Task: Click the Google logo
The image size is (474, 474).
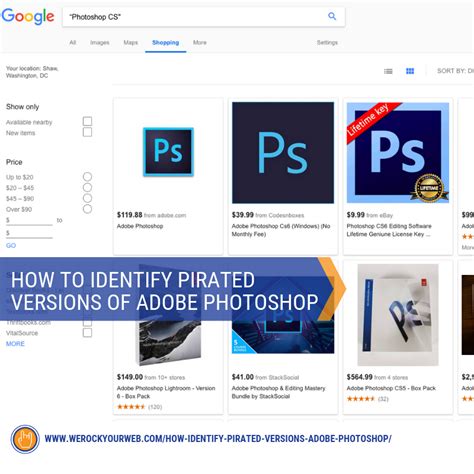Action: tap(28, 16)
